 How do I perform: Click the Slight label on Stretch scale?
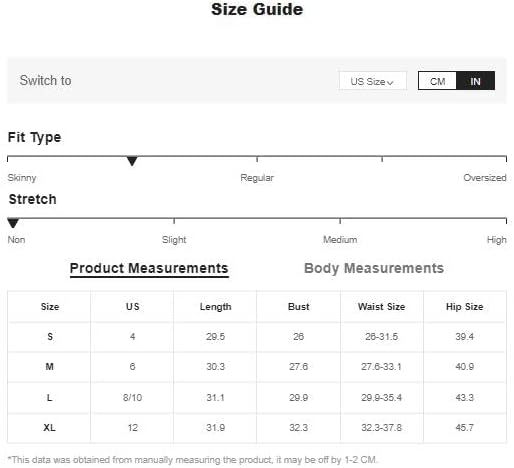(174, 240)
